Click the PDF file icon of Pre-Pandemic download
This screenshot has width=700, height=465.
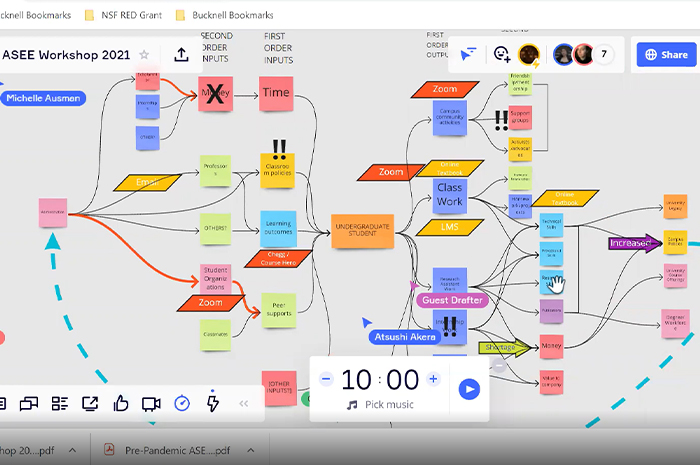click(109, 449)
